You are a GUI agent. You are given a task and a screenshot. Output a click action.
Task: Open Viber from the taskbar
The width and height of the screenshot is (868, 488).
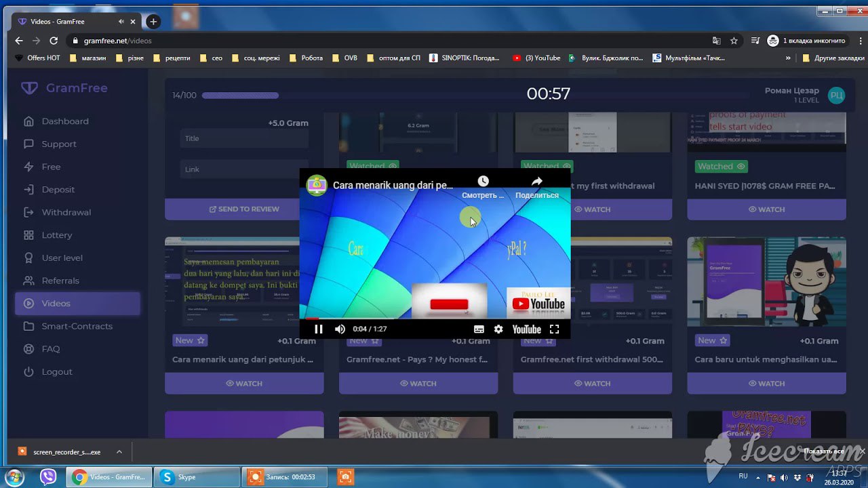point(47,477)
